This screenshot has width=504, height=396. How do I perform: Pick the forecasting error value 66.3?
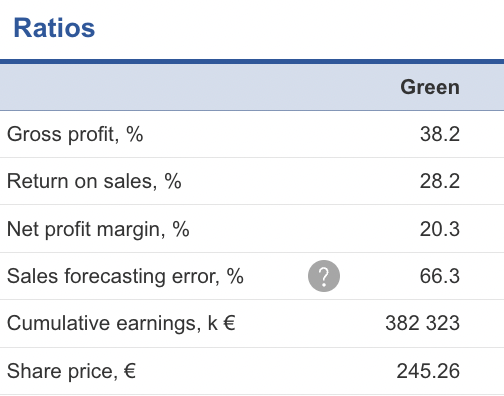440,276
